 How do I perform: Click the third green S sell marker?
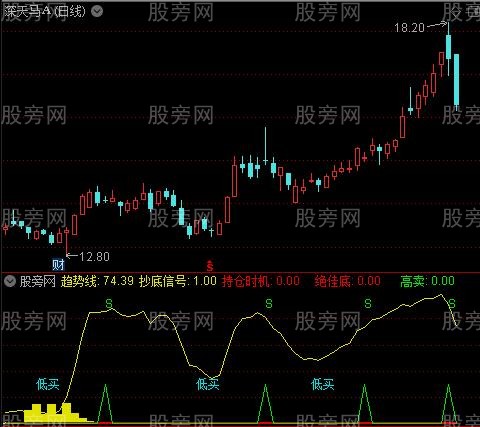click(x=368, y=304)
